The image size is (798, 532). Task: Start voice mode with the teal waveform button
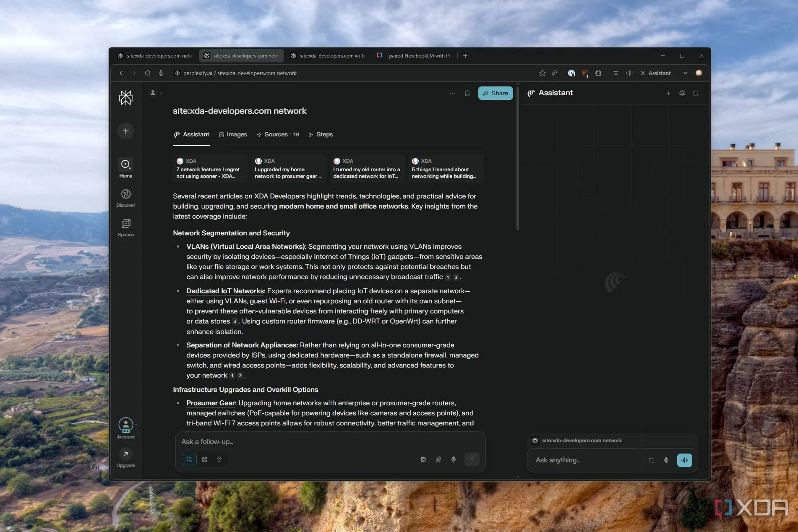tap(685, 460)
